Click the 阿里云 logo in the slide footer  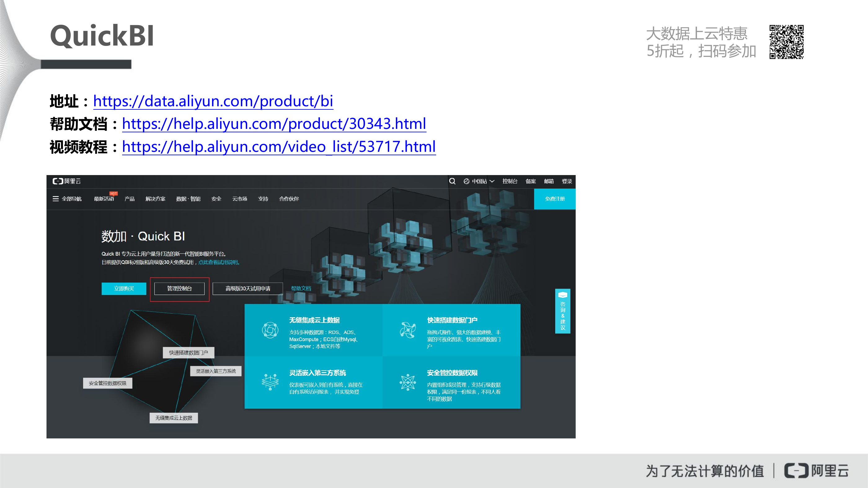click(x=816, y=471)
